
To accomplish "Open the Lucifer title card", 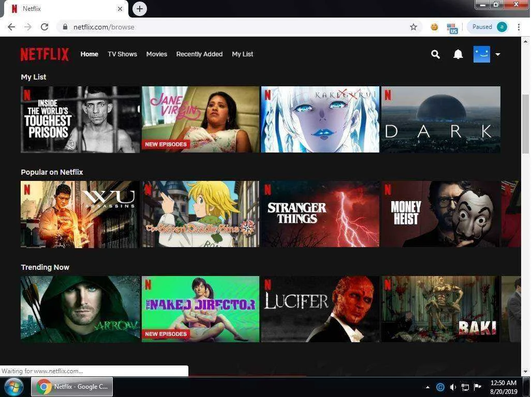I will point(320,309).
